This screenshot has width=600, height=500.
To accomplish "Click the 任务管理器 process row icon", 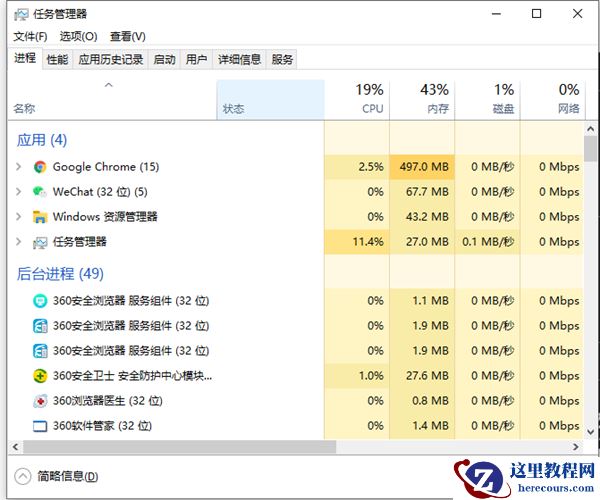I will (40, 242).
